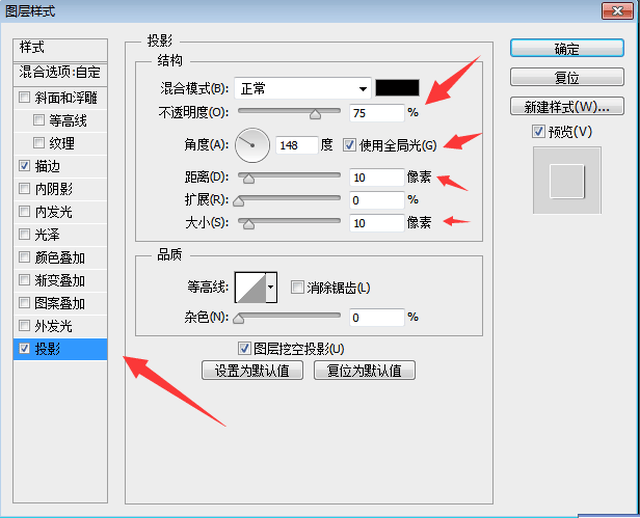Open the 颜色叠加 style settings row

click(x=60, y=257)
